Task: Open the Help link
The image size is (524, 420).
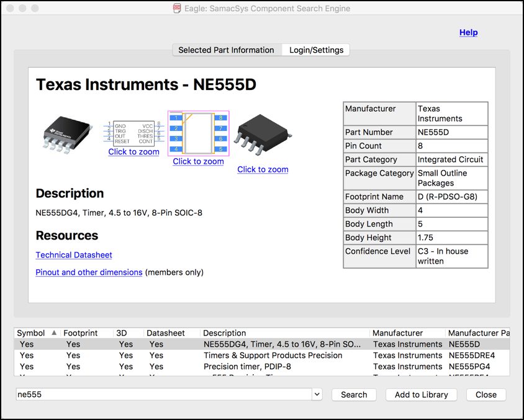Action: click(x=468, y=32)
